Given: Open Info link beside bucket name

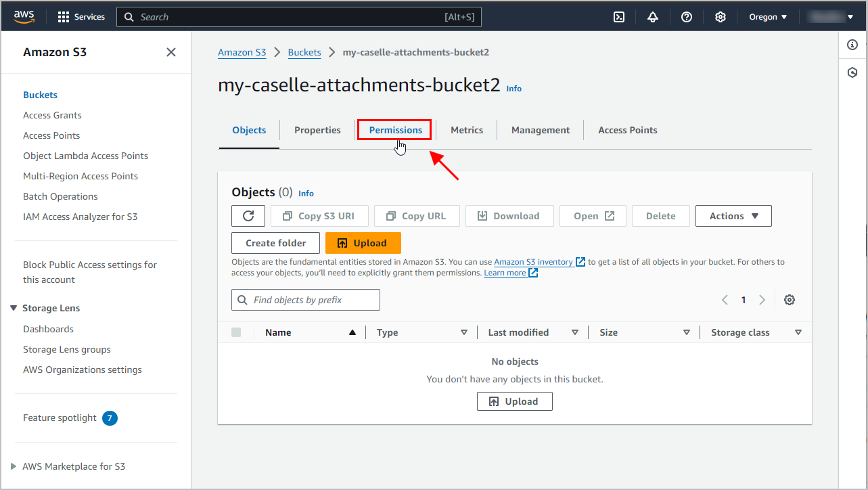Looking at the screenshot, I should [x=514, y=89].
